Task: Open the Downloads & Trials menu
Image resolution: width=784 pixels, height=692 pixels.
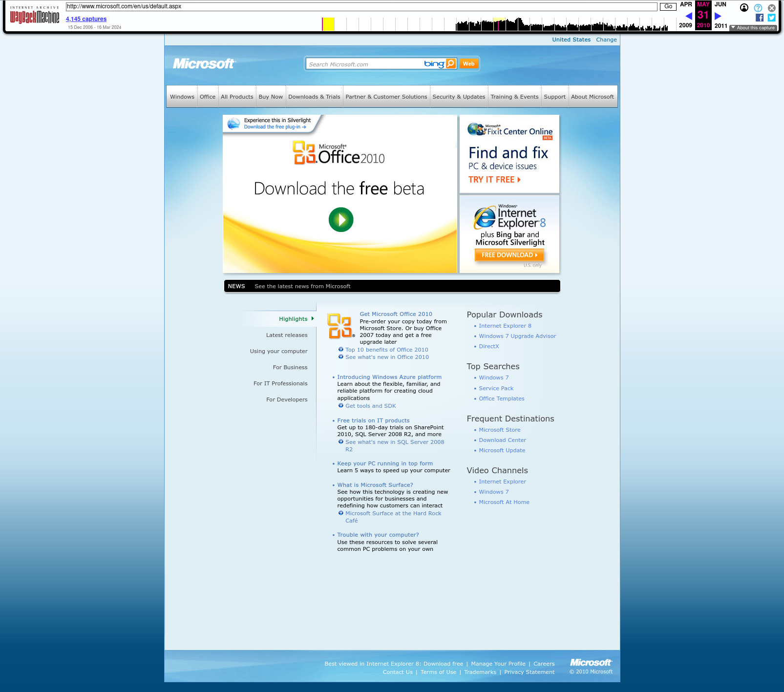Action: (x=314, y=97)
